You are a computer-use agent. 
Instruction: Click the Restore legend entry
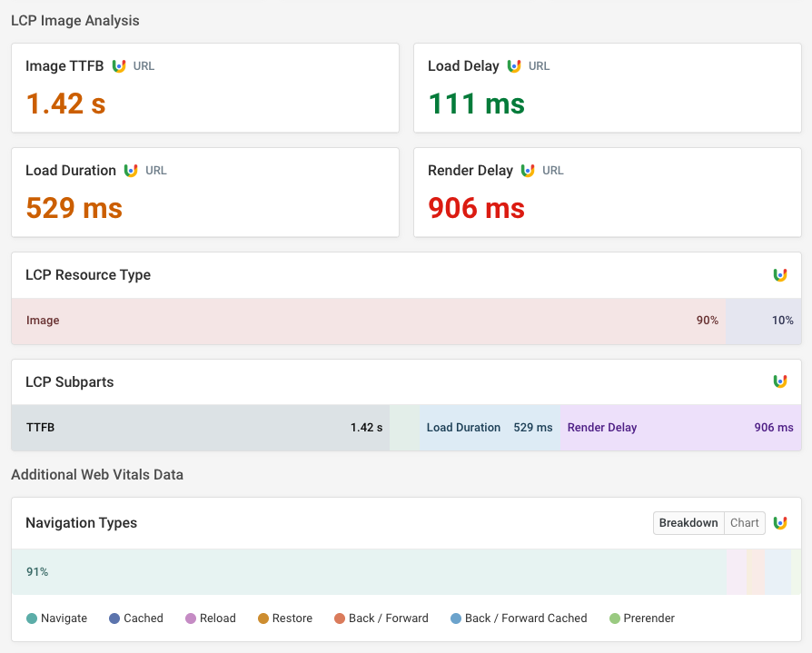pyautogui.click(x=284, y=618)
